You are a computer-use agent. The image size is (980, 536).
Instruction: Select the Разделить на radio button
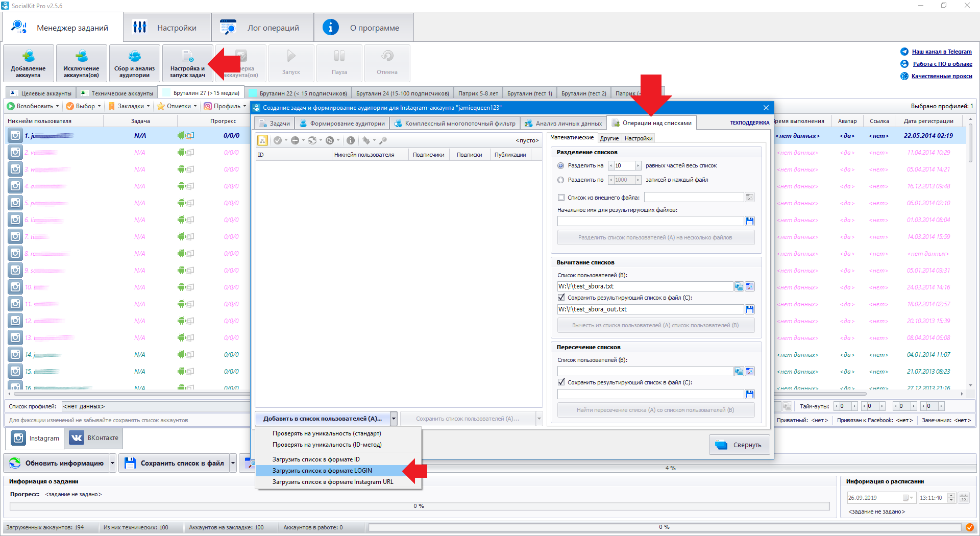[561, 166]
